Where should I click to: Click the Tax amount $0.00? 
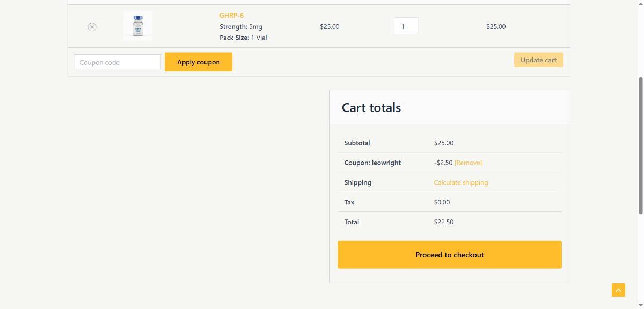tap(442, 202)
